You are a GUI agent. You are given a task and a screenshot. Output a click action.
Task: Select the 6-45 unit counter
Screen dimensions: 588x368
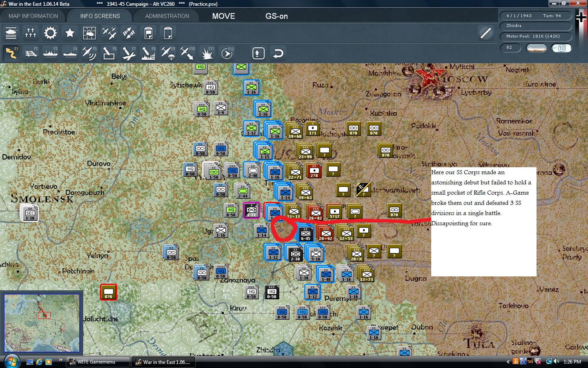[305, 233]
